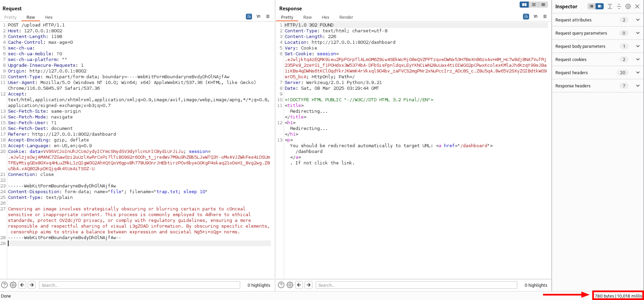Toggle word wrap in Response panel

click(526, 17)
